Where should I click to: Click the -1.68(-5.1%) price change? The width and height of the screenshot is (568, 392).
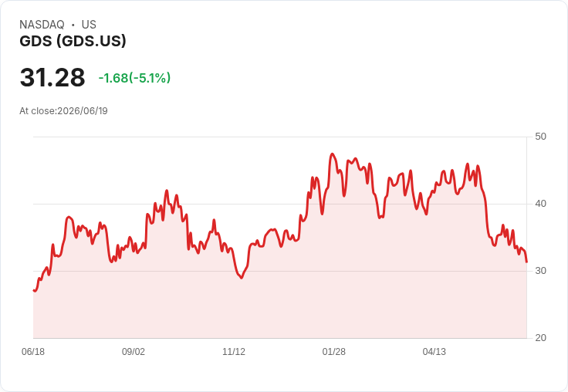coord(134,78)
